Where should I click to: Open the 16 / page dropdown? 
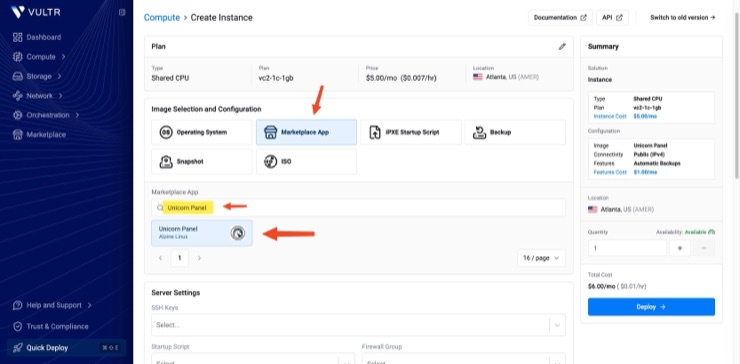coord(541,258)
